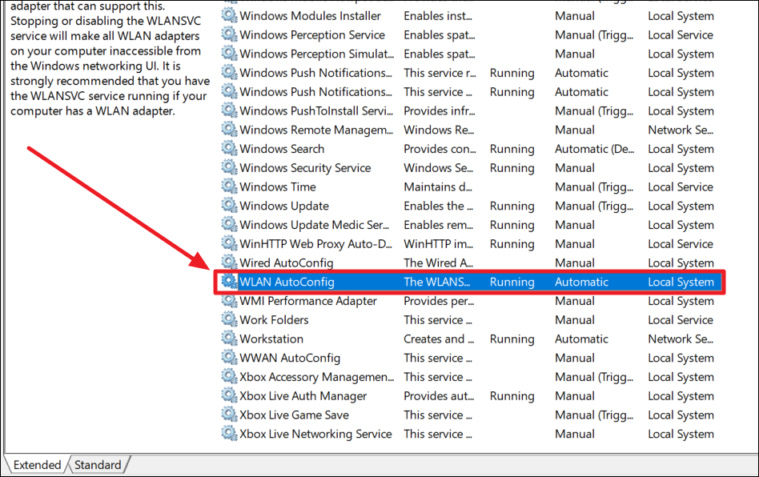Click the gear icon beside WMI Performance Adapter

tap(229, 300)
